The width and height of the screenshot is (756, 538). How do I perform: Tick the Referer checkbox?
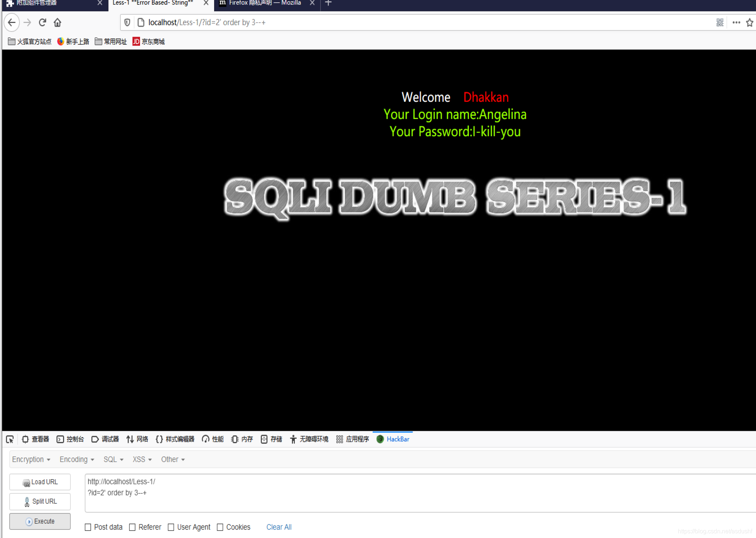[132, 527]
